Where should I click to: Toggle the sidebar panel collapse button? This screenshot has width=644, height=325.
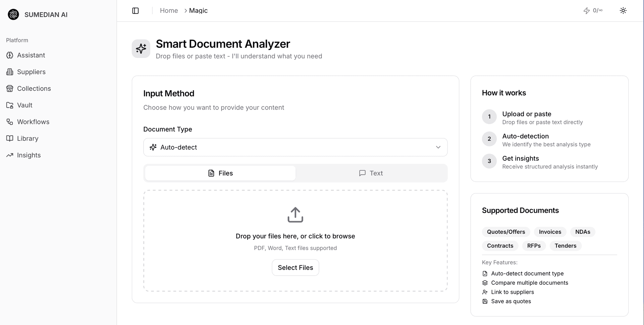coord(136,11)
